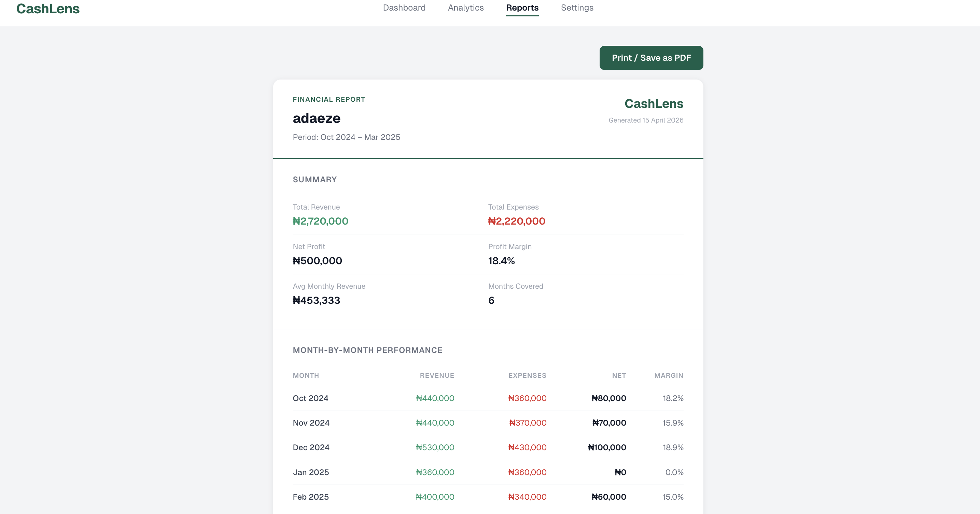Click Jan 2025 net value ₦0
The width and height of the screenshot is (980, 514).
tap(620, 472)
